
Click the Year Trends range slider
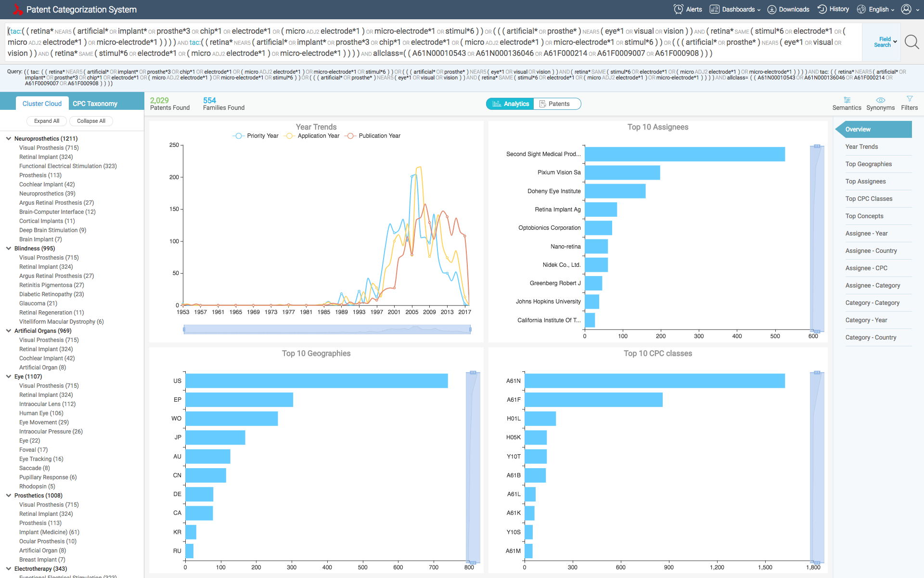pyautogui.click(x=327, y=329)
